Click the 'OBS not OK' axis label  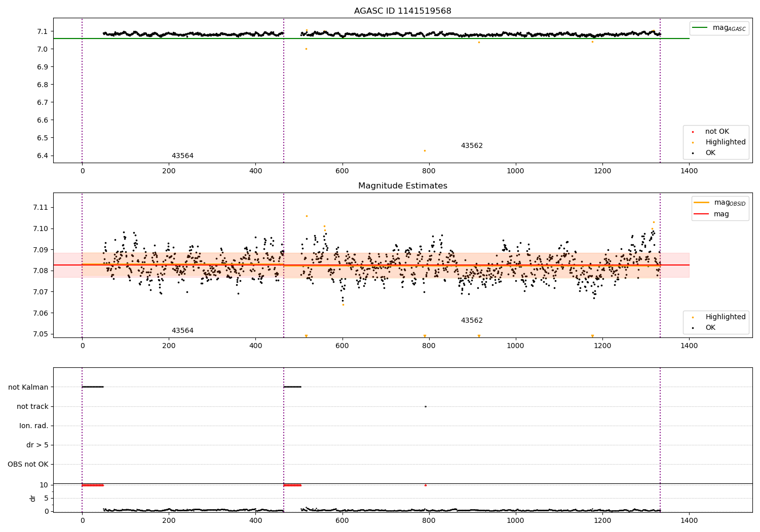(x=28, y=465)
